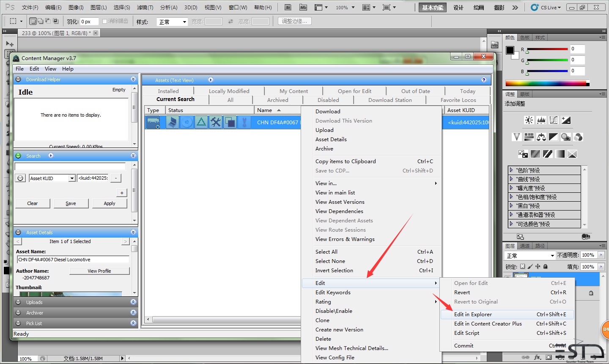Add a Color Balance adjustment

point(541,137)
